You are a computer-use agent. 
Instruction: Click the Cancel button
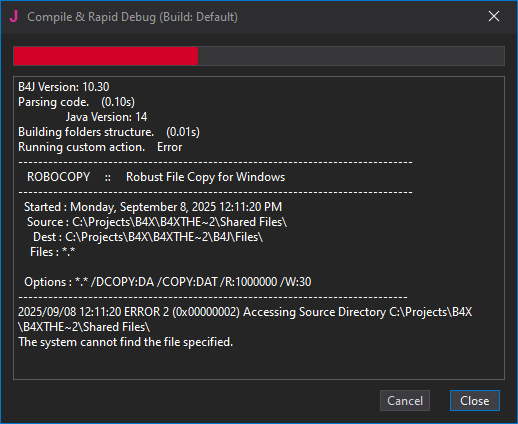click(x=405, y=401)
